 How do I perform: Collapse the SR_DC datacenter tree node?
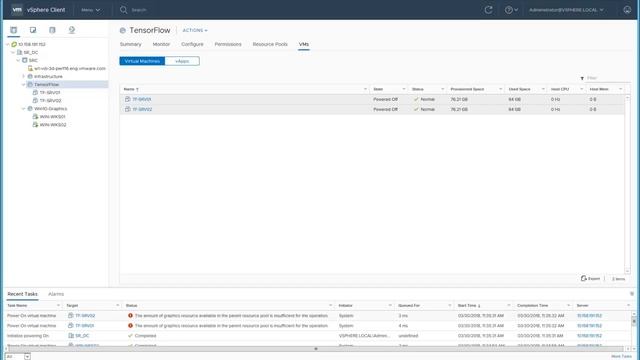click(x=13, y=52)
